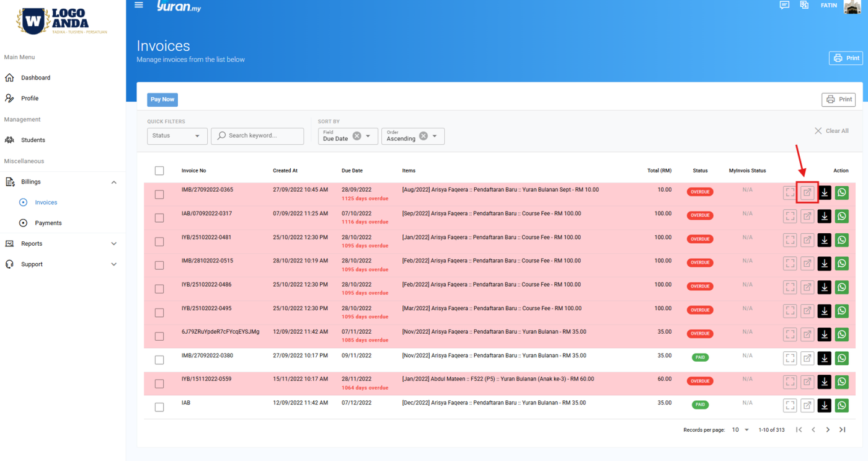The width and height of the screenshot is (868, 461).
Task: Go to the next page of records
Action: [828, 429]
